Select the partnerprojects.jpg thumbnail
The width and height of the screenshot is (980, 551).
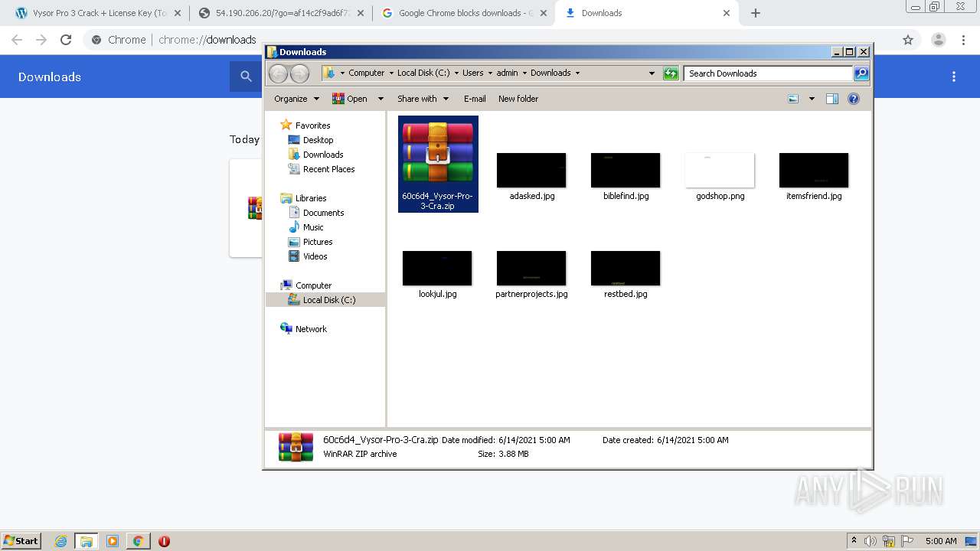[x=531, y=268]
